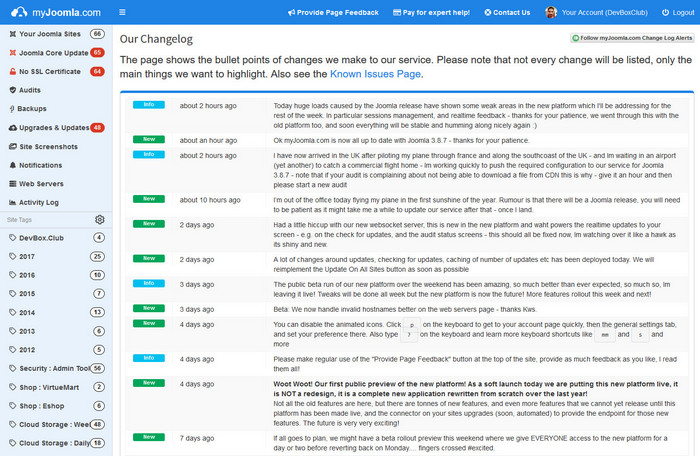The width and height of the screenshot is (700, 456).
Task: Click the 66 sites count badge
Action: click(x=97, y=34)
